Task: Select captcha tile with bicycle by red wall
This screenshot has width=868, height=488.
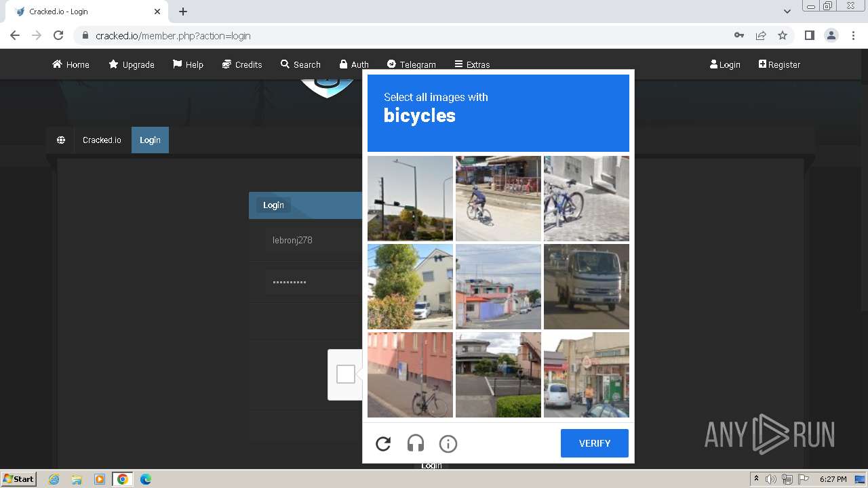Action: pos(410,375)
